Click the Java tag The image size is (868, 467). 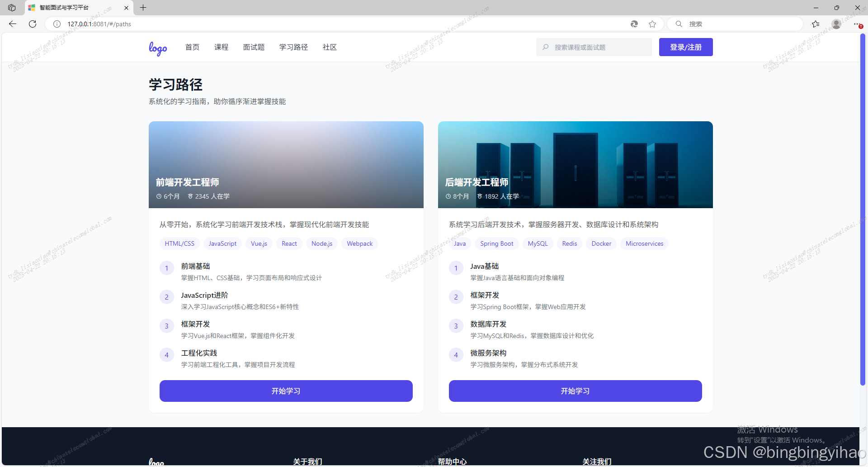click(460, 243)
